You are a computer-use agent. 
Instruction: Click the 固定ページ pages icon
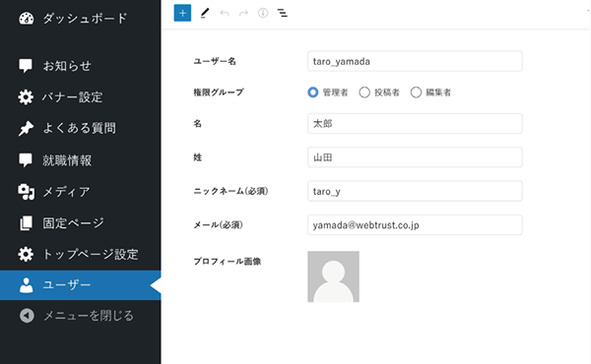26,223
